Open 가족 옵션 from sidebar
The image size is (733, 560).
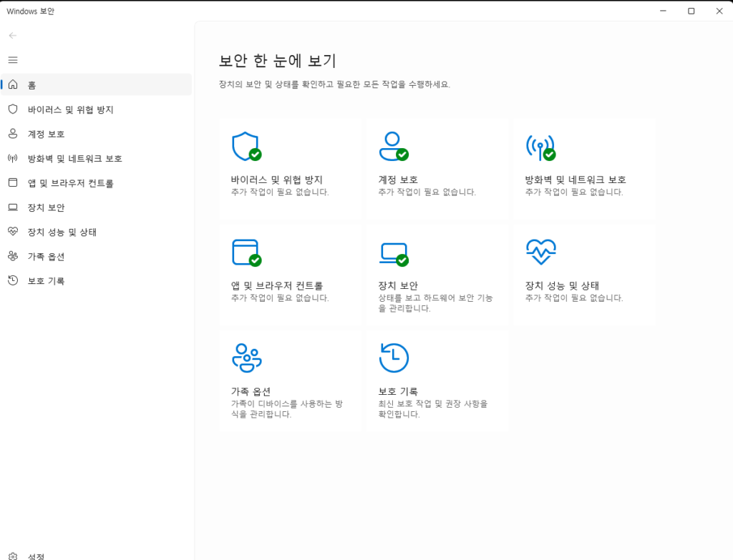click(x=97, y=256)
